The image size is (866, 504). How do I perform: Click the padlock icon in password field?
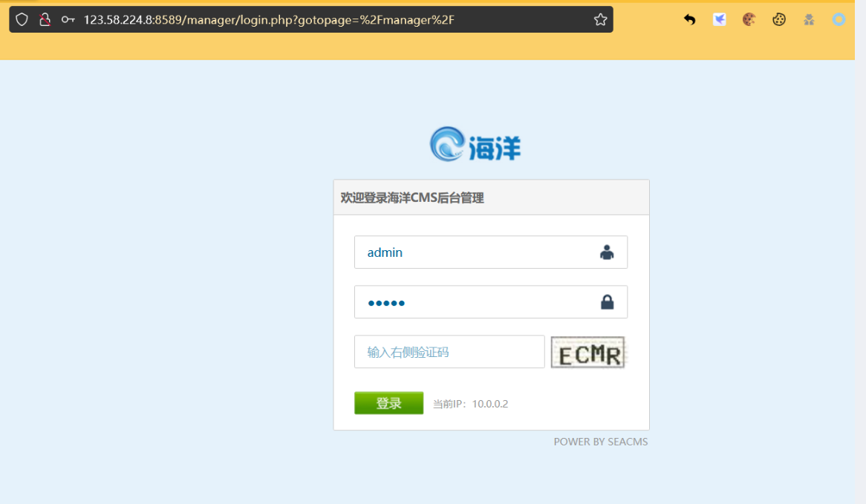(607, 302)
